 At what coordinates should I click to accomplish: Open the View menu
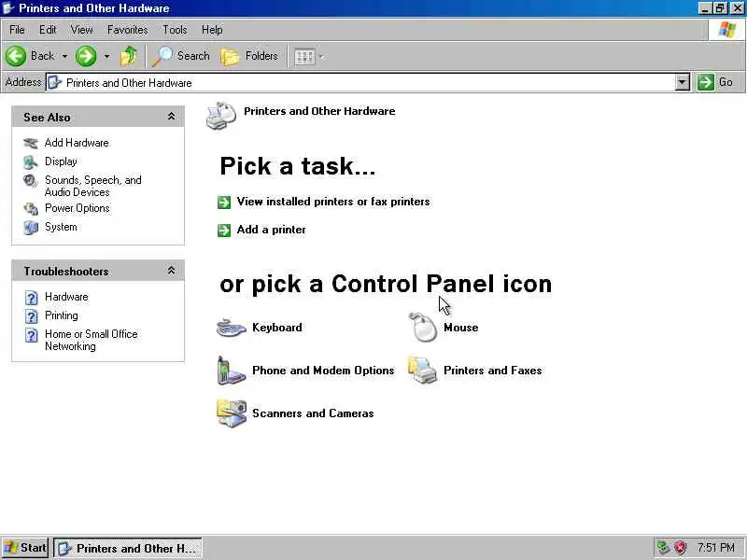81,30
